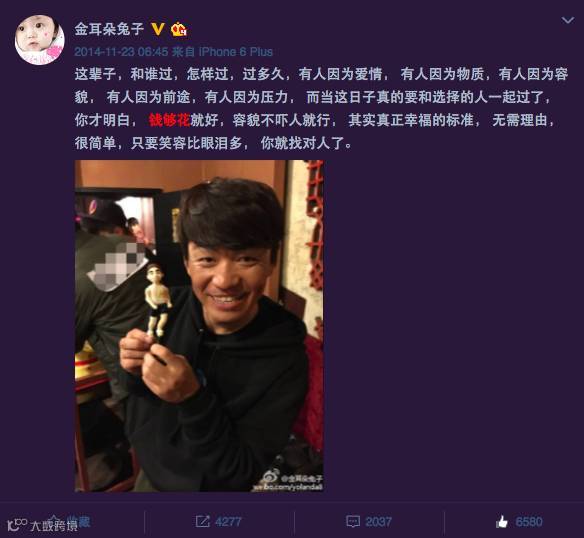Open the 金耳朵兔子 profile avatar

point(39,39)
